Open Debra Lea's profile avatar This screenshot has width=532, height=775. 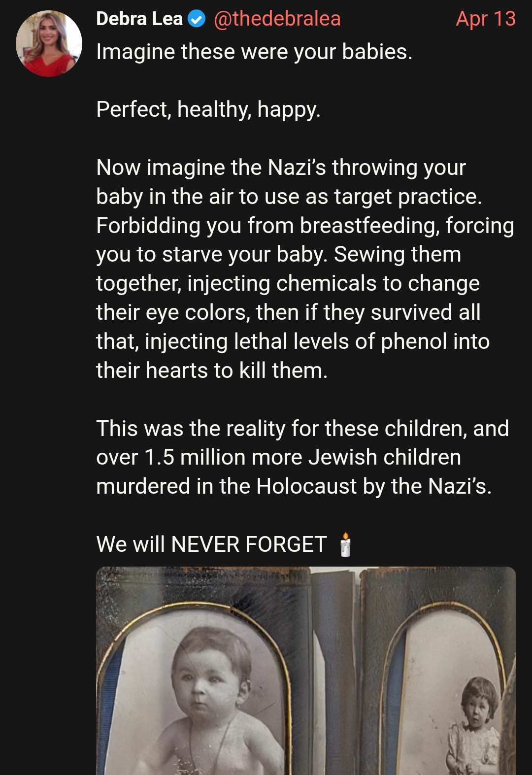[x=49, y=43]
